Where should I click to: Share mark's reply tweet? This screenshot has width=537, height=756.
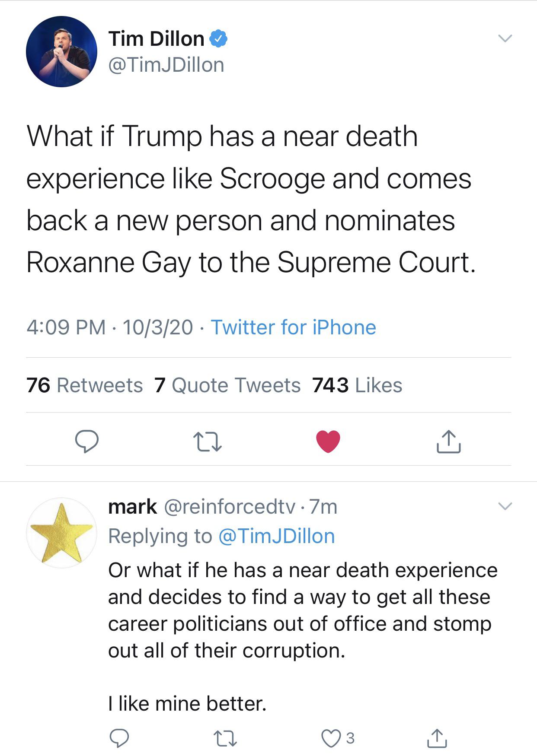[437, 738]
